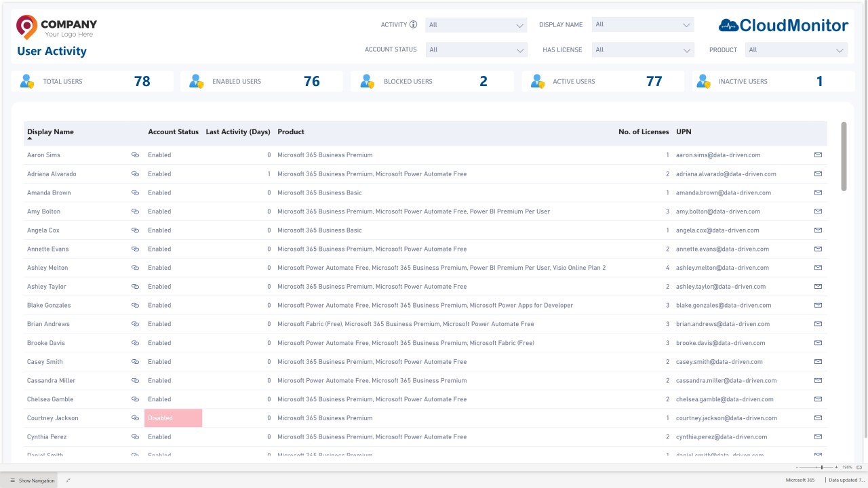This screenshot has width=868, height=488.
Task: Expand the DISPLAY NAME filter dropdown
Action: click(x=643, y=25)
